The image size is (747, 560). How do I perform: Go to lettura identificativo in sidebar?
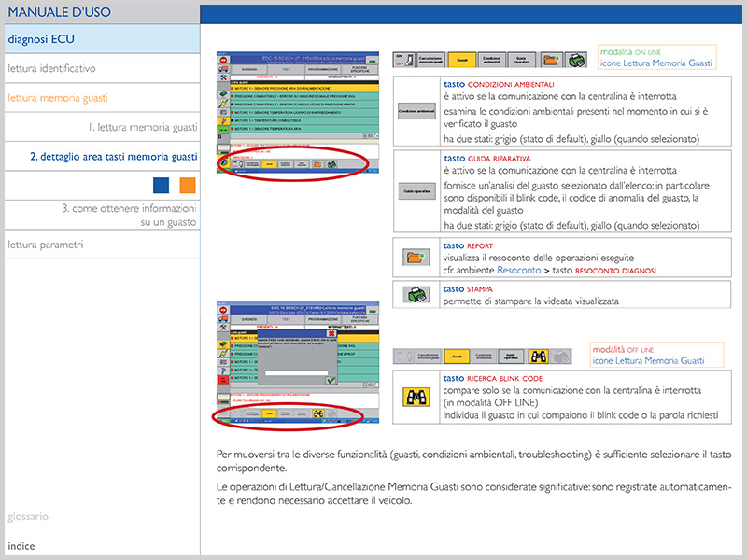tap(51, 68)
